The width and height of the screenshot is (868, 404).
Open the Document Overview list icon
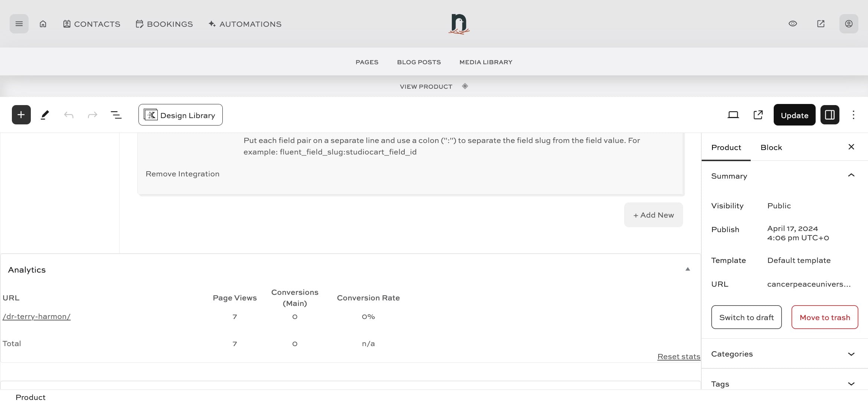(x=116, y=115)
